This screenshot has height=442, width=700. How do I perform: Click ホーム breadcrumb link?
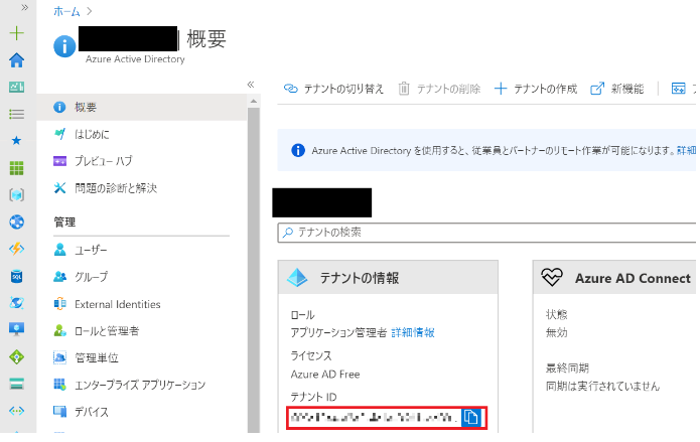(x=67, y=11)
